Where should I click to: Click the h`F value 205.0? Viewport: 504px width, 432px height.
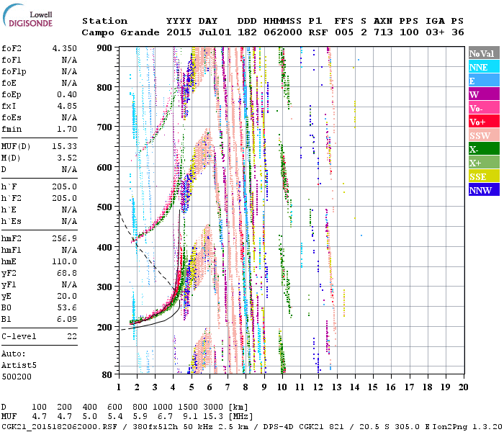pyautogui.click(x=65, y=186)
